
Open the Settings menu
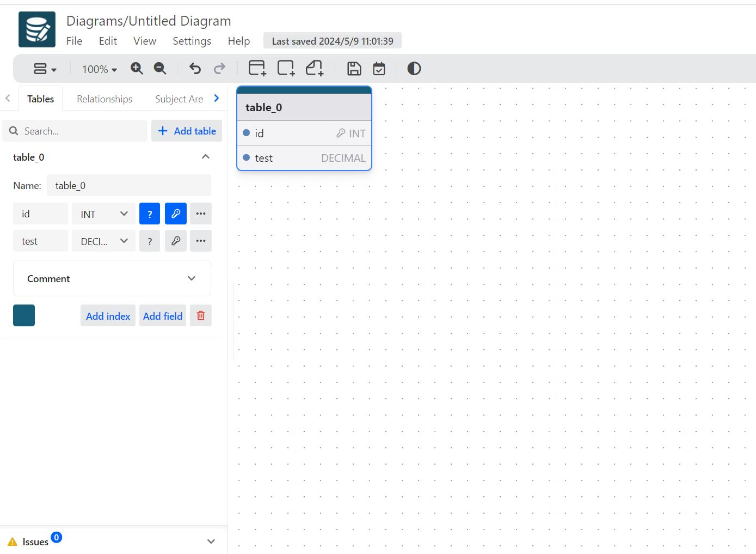(192, 41)
